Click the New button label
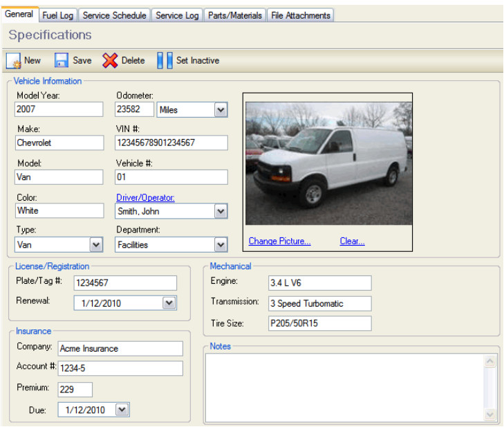This screenshot has height=427, width=504. 32,60
